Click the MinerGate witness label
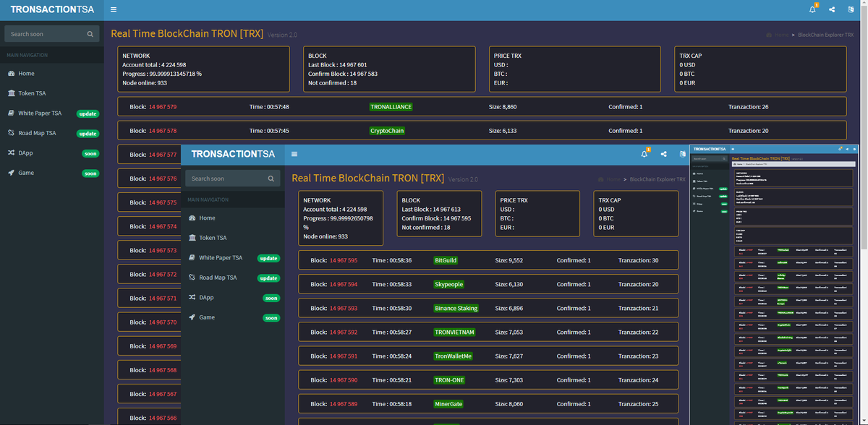This screenshot has width=868, height=425. pyautogui.click(x=448, y=404)
